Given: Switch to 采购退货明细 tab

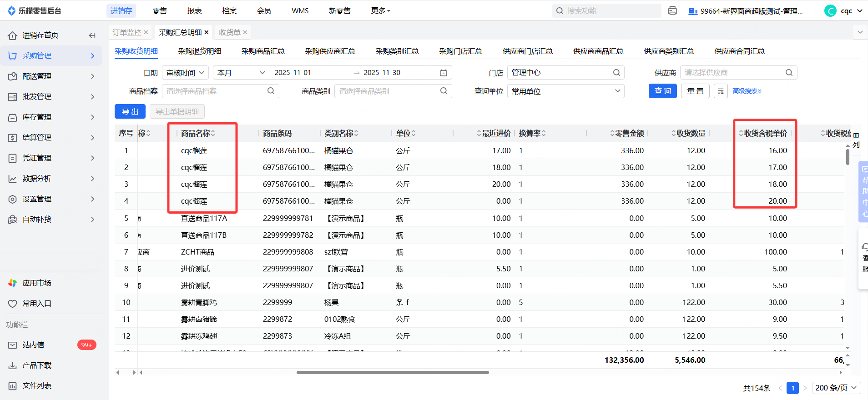Looking at the screenshot, I should pos(200,51).
